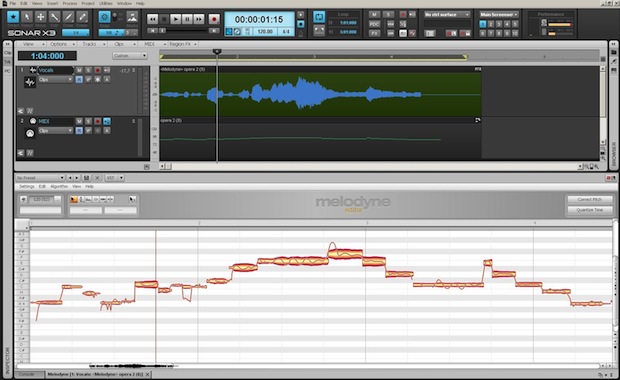Open the No Preset dropdown
Screen dimensions: 620x380
pyautogui.click(x=40, y=178)
